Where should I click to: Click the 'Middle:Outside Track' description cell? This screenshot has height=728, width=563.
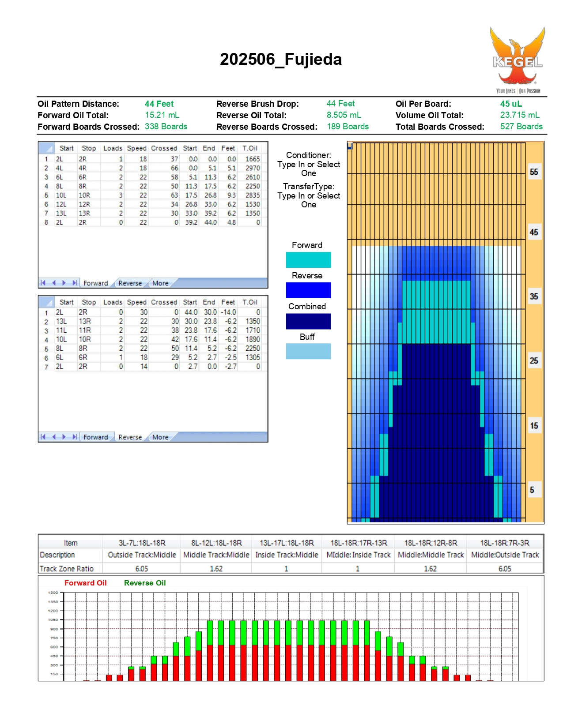click(505, 555)
